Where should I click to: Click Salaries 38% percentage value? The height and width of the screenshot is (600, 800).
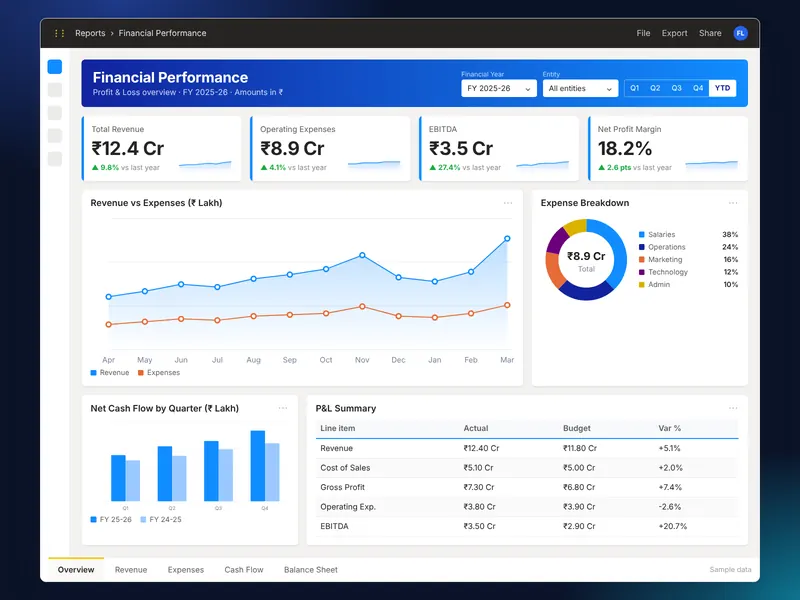click(730, 235)
